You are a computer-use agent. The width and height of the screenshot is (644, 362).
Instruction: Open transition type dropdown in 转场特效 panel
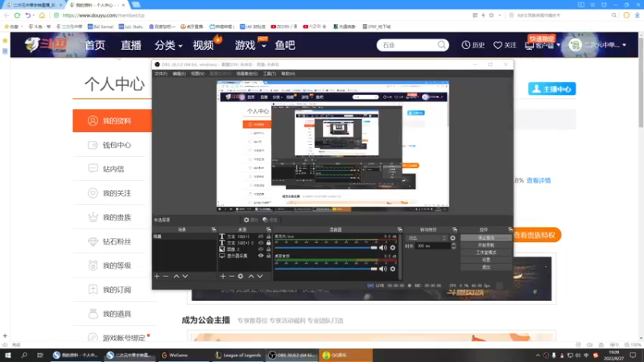click(427, 238)
